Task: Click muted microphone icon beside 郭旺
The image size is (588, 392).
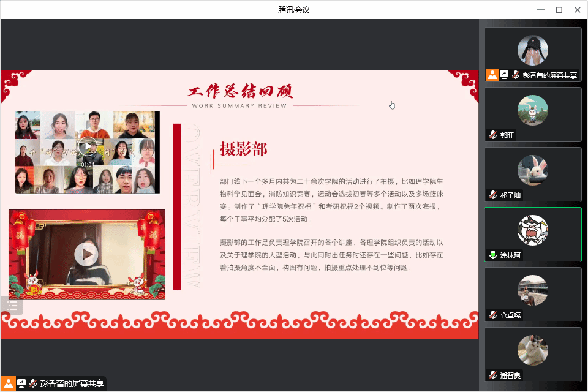Action: [492, 135]
